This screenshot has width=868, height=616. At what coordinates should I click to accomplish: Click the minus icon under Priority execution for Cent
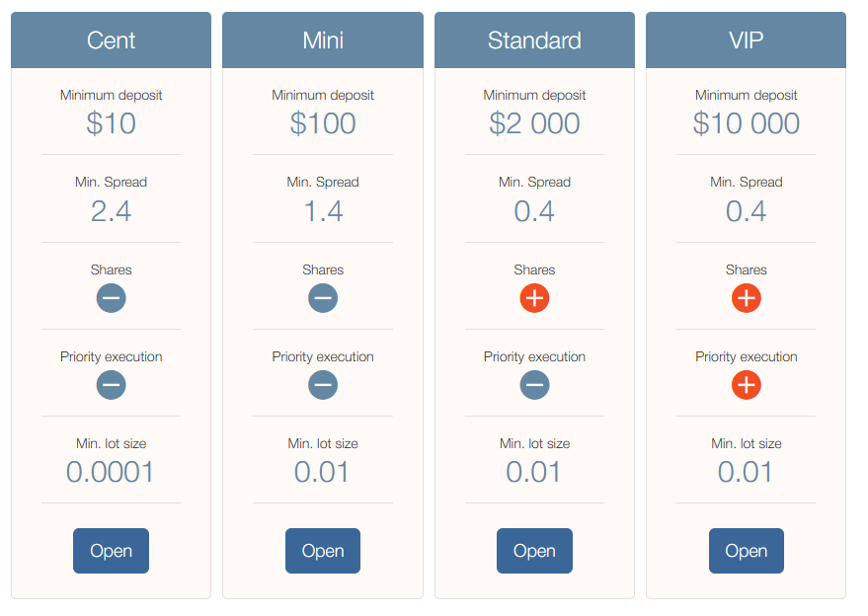[x=111, y=385]
